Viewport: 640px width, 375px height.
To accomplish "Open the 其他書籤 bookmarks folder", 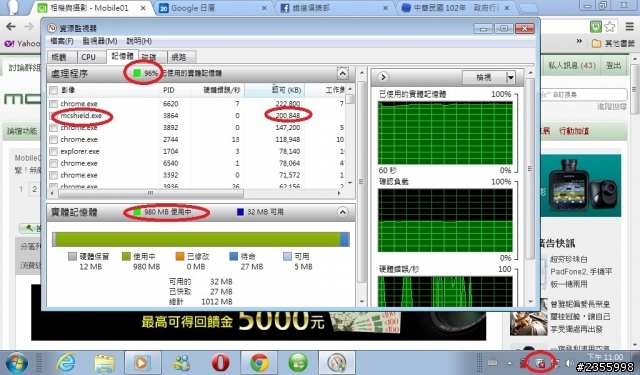I will coord(613,43).
